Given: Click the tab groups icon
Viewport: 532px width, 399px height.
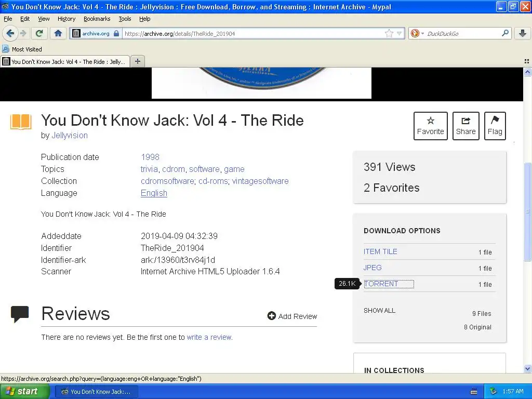Looking at the screenshot, I should (x=527, y=61).
